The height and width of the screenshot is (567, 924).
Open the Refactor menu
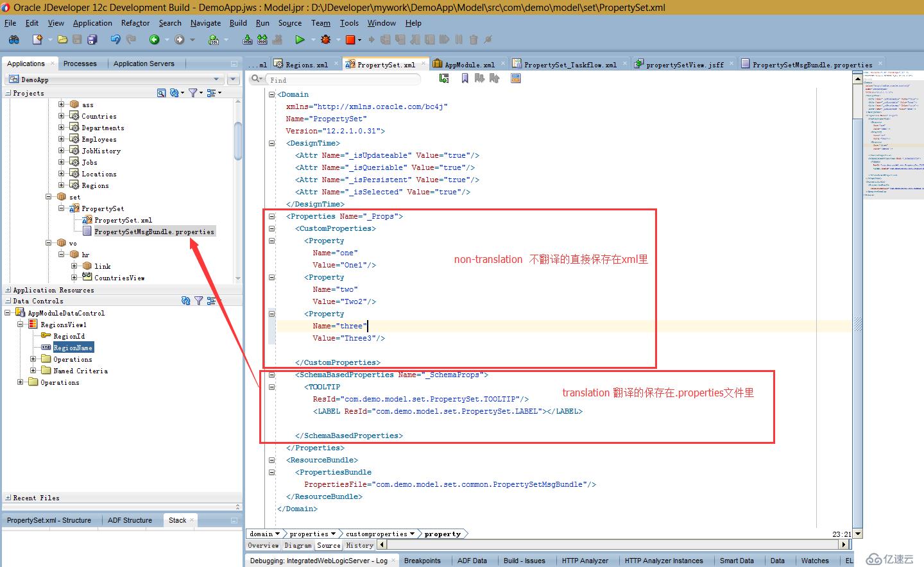(135, 23)
